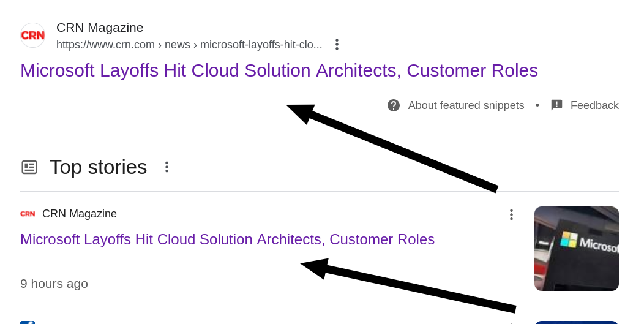Open the Top stories three-dot menu
This screenshot has width=644, height=324.
(167, 167)
